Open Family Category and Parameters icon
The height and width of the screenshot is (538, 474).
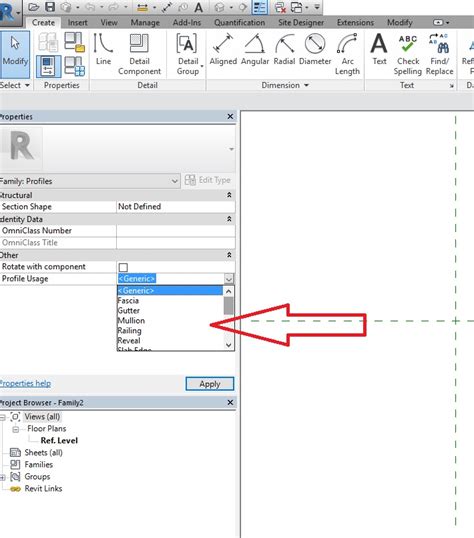pyautogui.click(x=75, y=42)
